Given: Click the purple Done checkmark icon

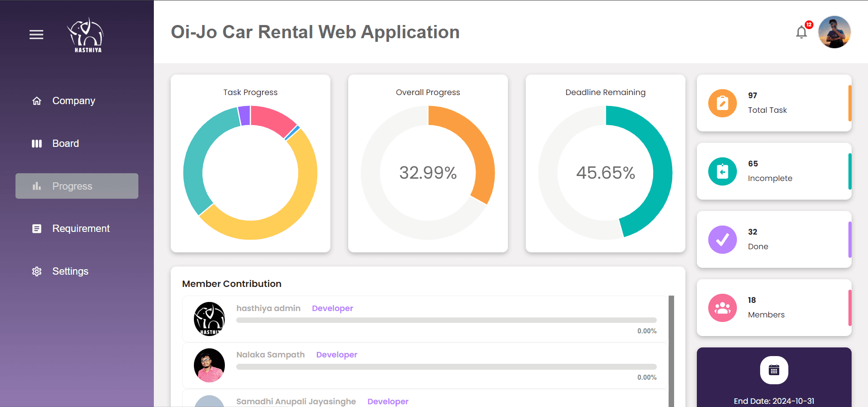Looking at the screenshot, I should 722,240.
